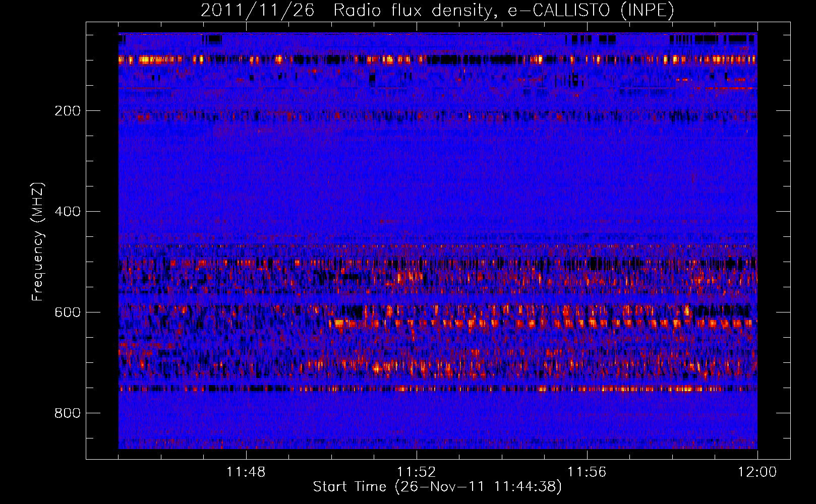Click the '600' frequency tick label

68,312
